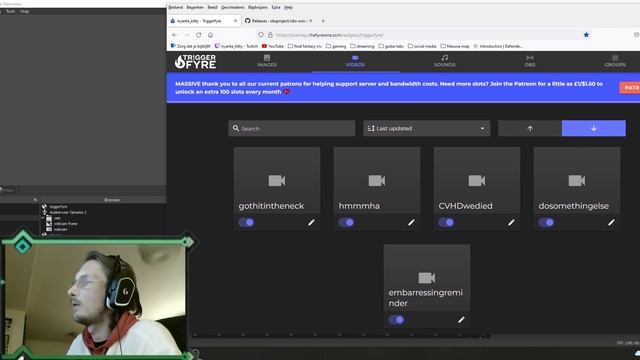Viewport: 640px width, 360px height.
Task: Open the Beeld menu
Action: pos(212,7)
